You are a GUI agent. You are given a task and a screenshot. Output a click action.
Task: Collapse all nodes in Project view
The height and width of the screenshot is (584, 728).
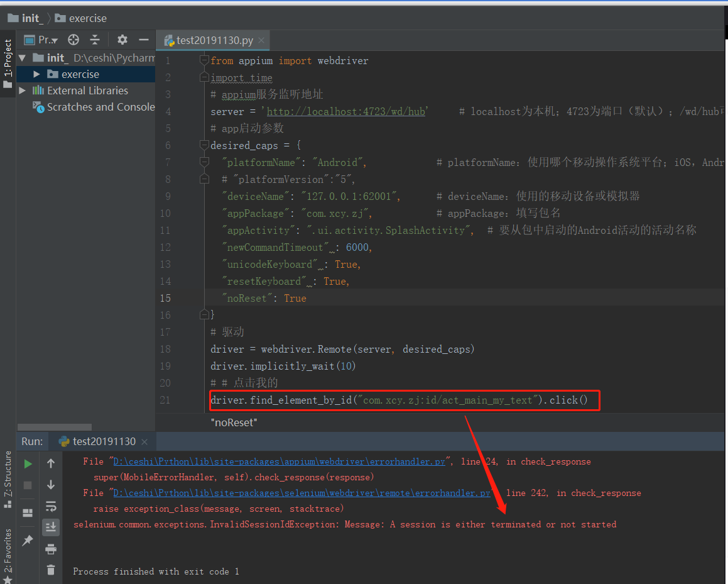tap(95, 39)
